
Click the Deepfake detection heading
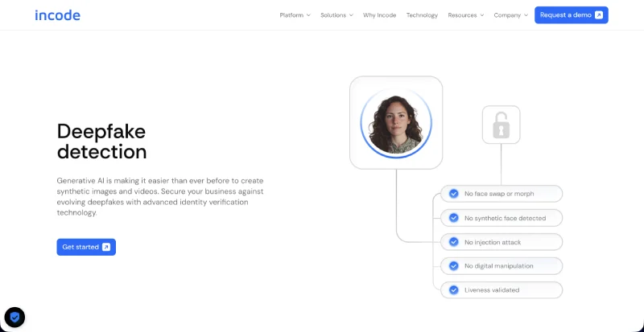(101, 141)
